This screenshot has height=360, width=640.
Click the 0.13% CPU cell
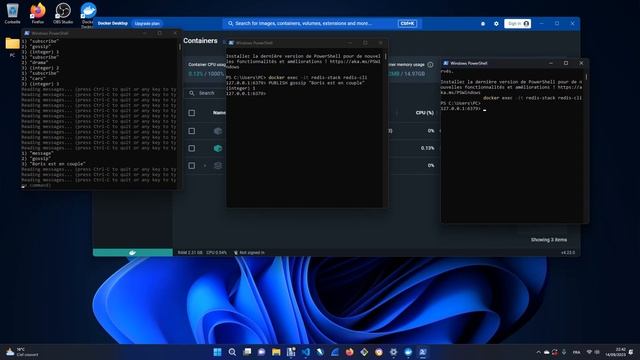click(x=427, y=148)
